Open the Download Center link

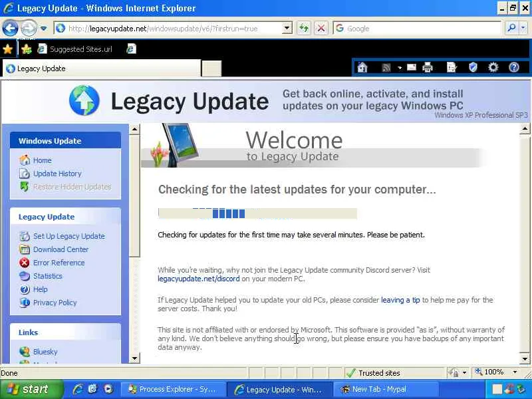pyautogui.click(x=61, y=249)
